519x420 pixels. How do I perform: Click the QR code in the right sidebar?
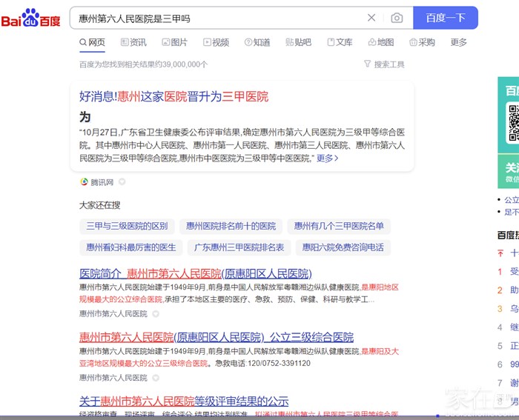pos(513,122)
